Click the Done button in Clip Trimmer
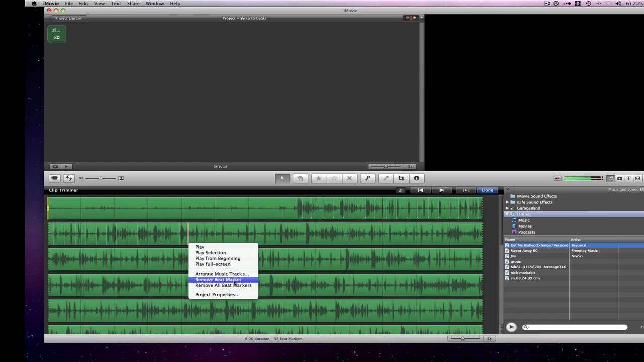The image size is (644, 362). click(x=487, y=190)
